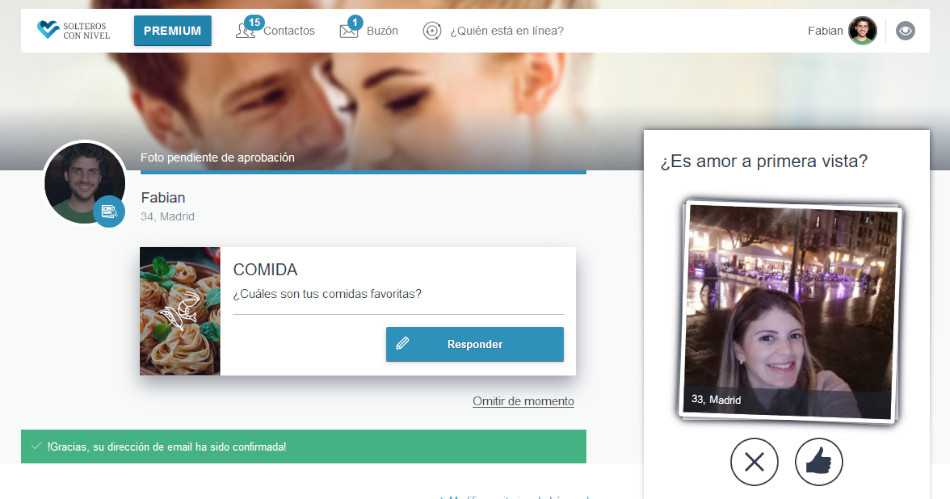This screenshot has width=950, height=499.
Task: Click the 1 badge on Buzón
Action: point(354,23)
